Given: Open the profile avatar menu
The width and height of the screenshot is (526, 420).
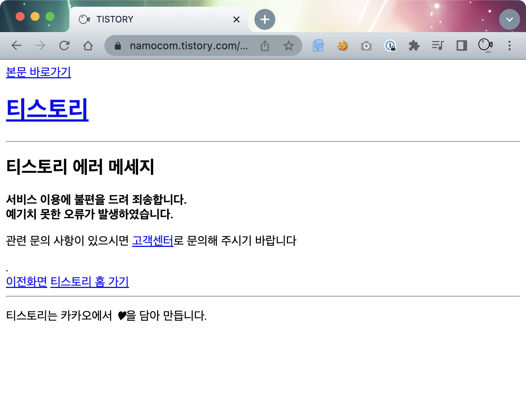Looking at the screenshot, I should pos(485,45).
